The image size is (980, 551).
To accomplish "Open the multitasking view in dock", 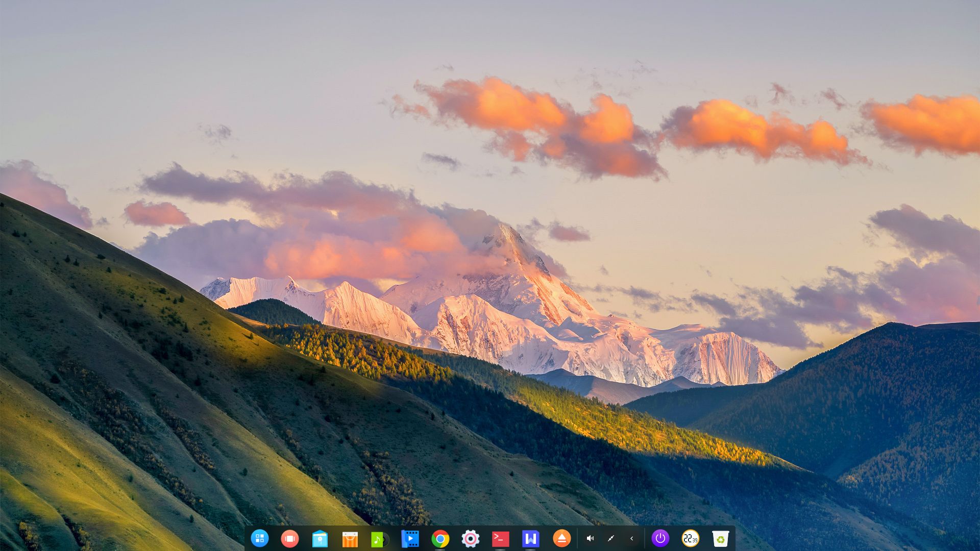I will [x=289, y=538].
